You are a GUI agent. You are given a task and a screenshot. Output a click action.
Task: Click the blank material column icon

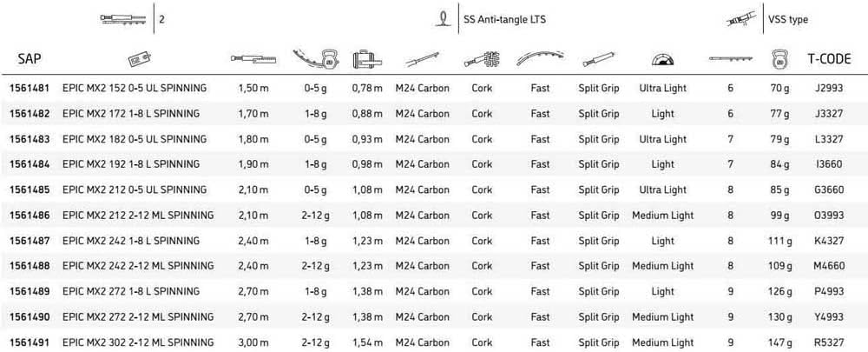pyautogui.click(x=422, y=59)
